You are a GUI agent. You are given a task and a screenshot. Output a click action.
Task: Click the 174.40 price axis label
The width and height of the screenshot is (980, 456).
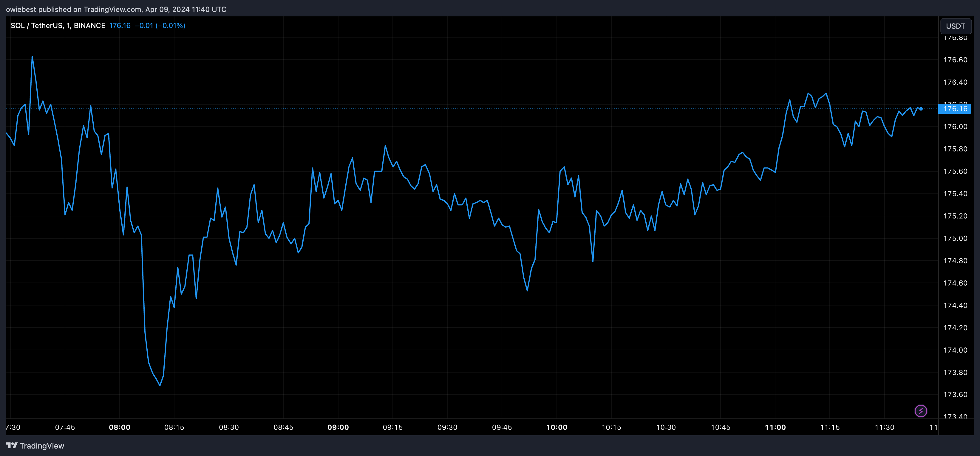coord(955,305)
